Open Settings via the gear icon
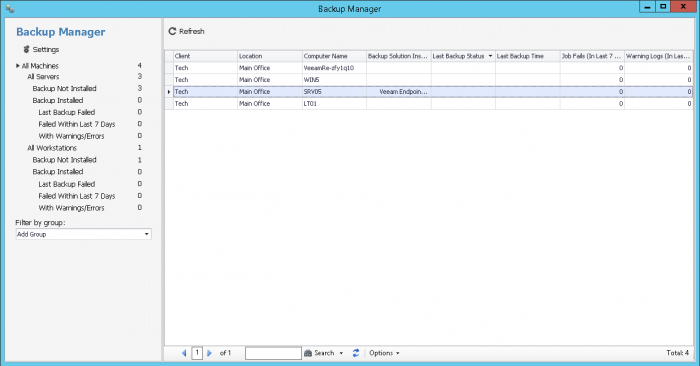The image size is (700, 366). 27,49
